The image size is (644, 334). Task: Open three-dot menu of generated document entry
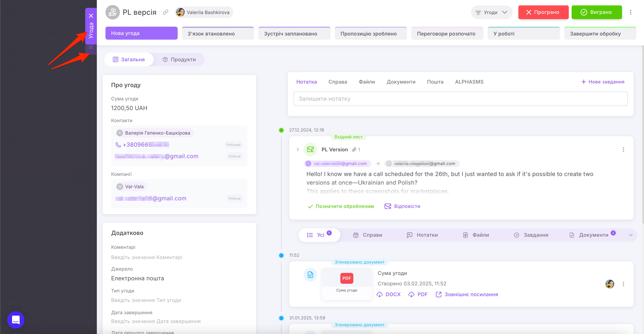point(623,284)
